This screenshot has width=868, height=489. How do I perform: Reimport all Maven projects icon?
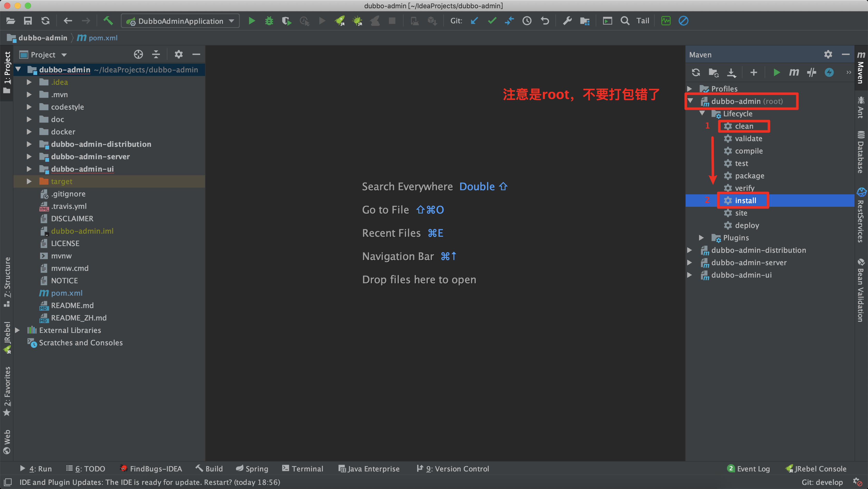(x=696, y=72)
